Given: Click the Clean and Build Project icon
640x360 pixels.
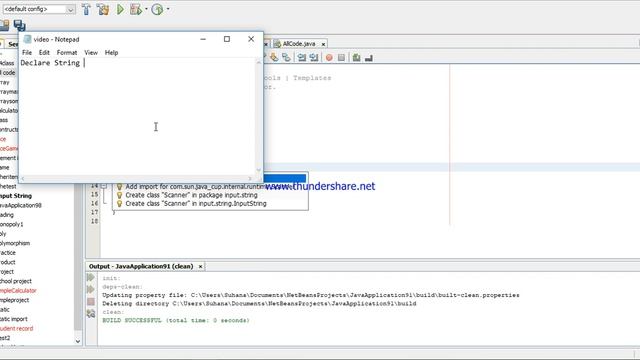Looking at the screenshot, I should [103, 9].
